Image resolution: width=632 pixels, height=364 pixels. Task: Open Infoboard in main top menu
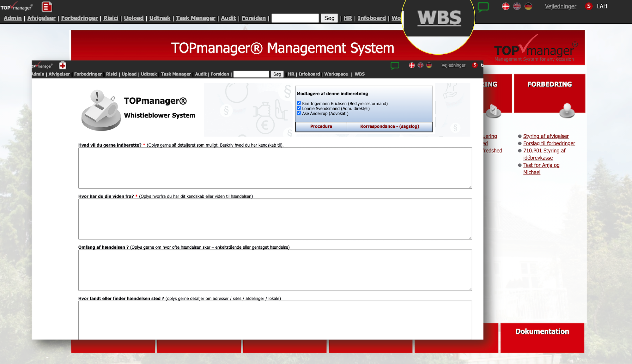[372, 18]
